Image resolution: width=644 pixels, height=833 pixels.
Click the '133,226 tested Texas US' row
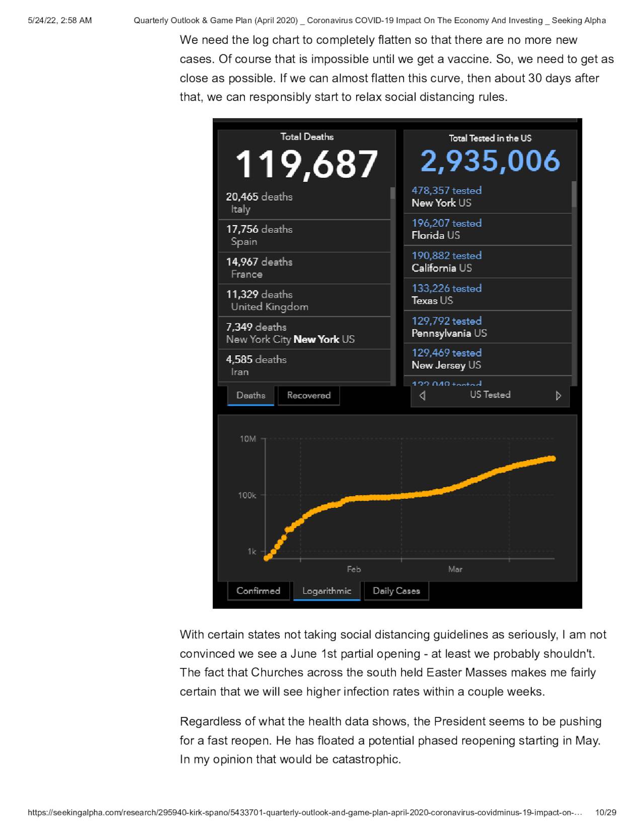(488, 294)
